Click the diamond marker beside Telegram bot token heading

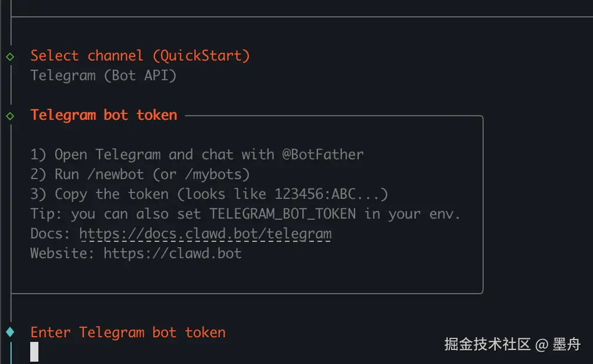(10, 116)
